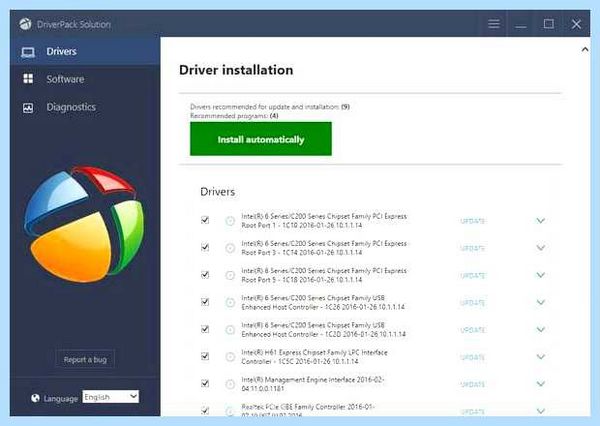Screen dimensions: 600x426
Task: Click the Driver installation heading
Action: (236, 70)
